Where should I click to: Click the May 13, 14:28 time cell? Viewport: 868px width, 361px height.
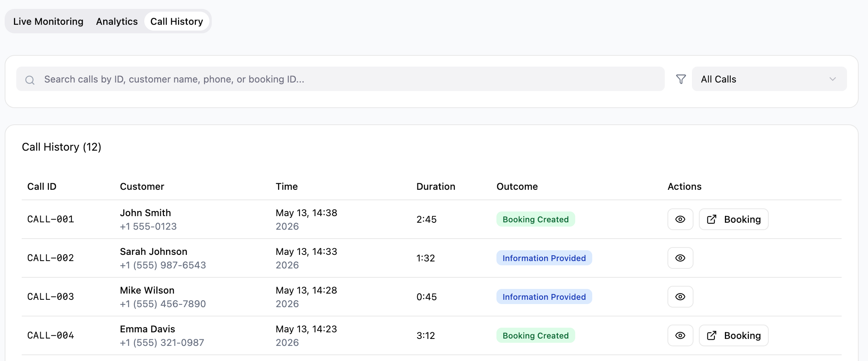click(x=306, y=297)
